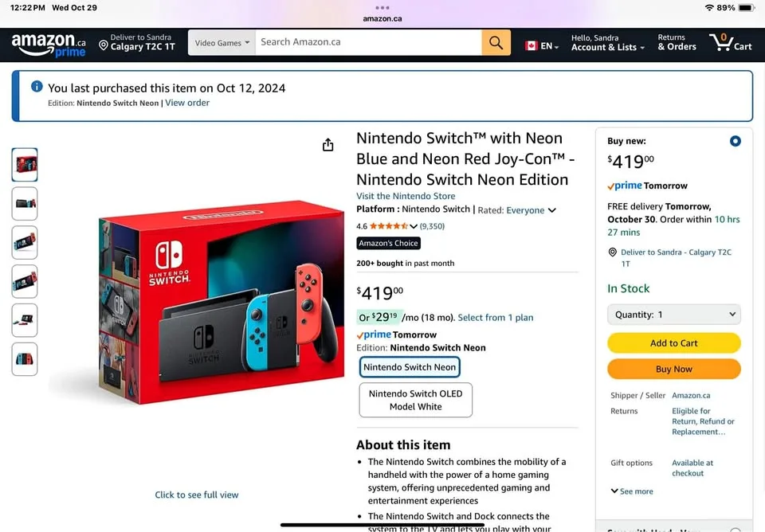Expand See more seller details

[x=632, y=491]
